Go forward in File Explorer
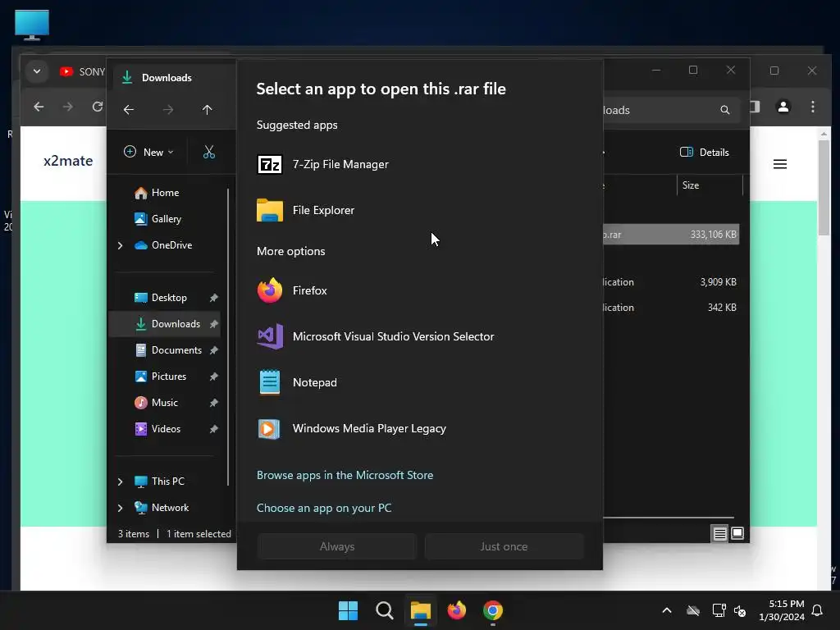 [x=168, y=110]
